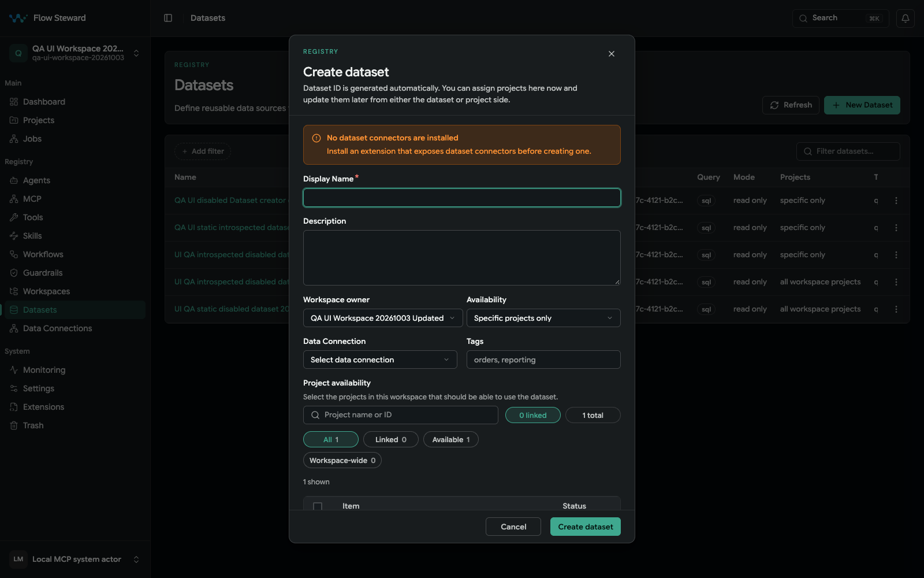Click the Name column header
Viewport: 924px width, 578px height.
click(x=185, y=177)
